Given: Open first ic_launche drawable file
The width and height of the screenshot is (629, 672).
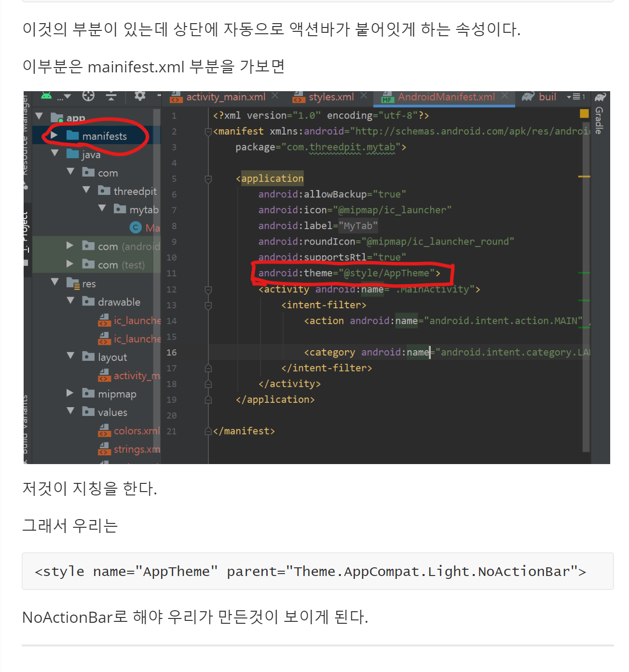Looking at the screenshot, I should tap(129, 320).
